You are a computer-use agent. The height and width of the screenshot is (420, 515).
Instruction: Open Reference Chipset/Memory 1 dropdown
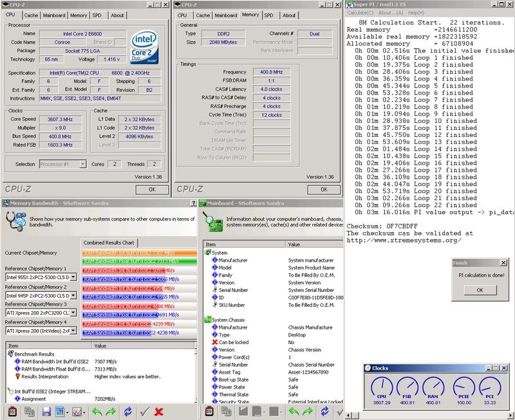point(73,277)
